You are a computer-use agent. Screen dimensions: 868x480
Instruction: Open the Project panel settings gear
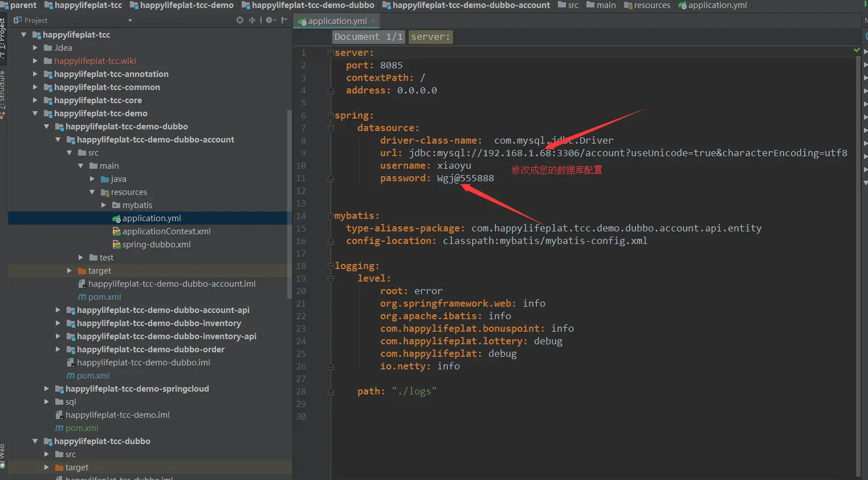[270, 20]
